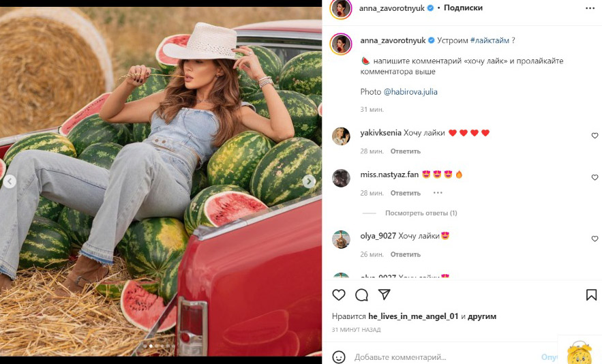
Task: Go to next photo in carousel
Action: pyautogui.click(x=309, y=181)
